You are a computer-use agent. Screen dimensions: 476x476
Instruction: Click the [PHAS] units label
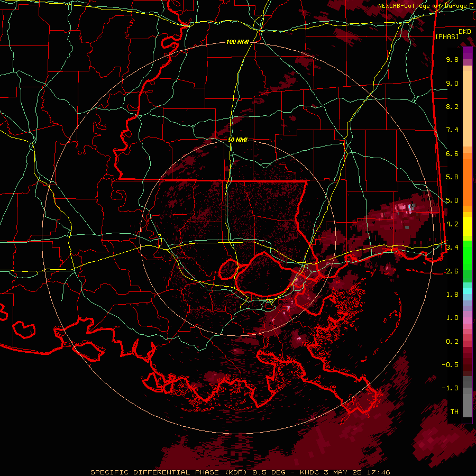(x=447, y=37)
